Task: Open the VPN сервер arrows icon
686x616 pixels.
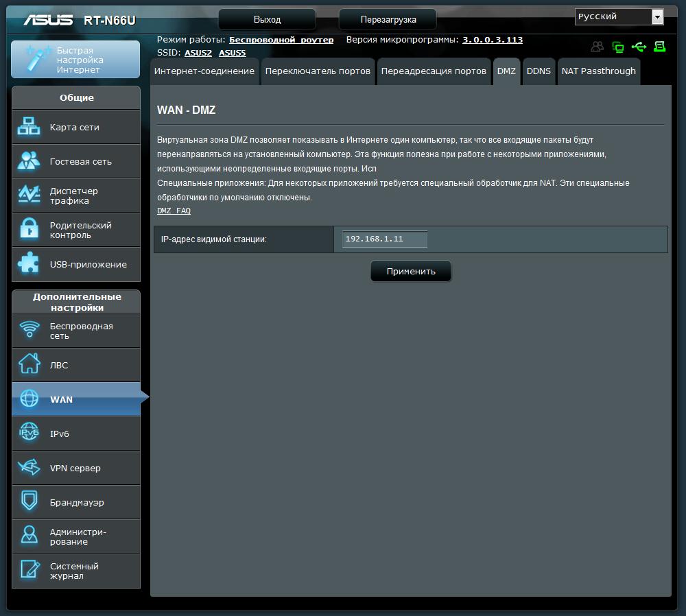Action: point(29,467)
